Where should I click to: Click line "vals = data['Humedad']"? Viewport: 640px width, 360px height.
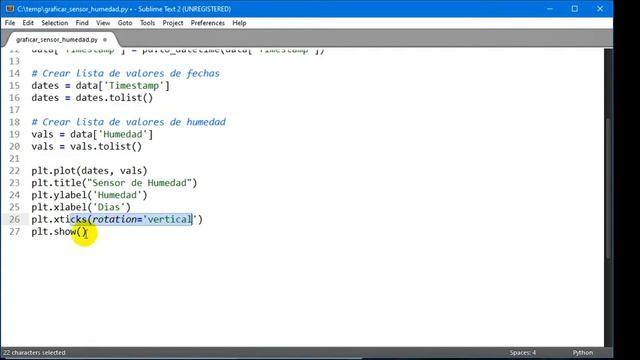click(92, 134)
